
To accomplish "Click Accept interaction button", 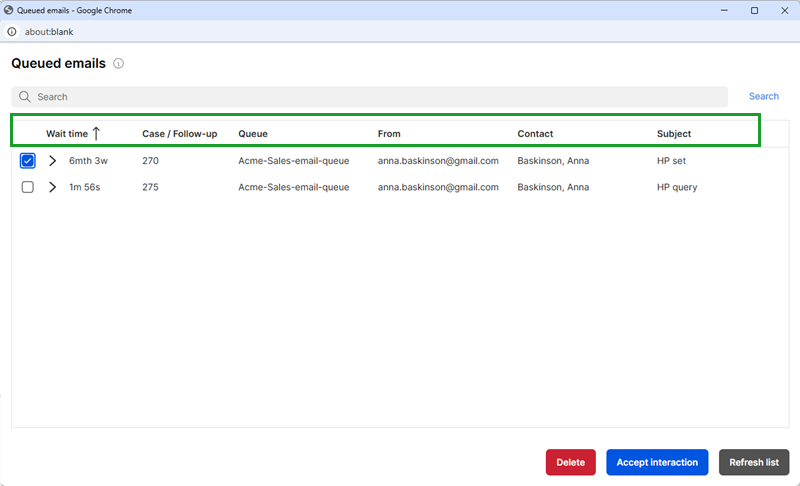I will 657,462.
